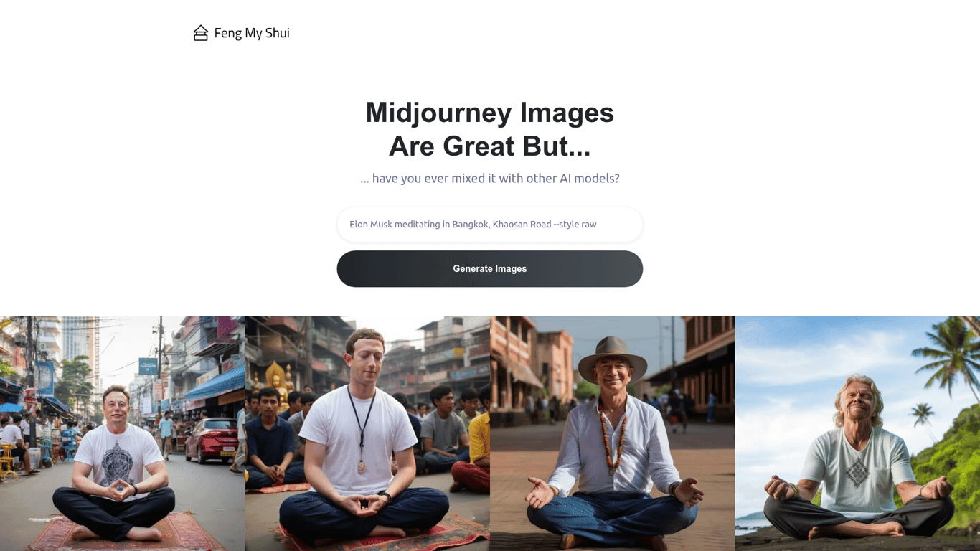Open the beach image with palm trees
The image size is (980, 551).
pyautogui.click(x=857, y=433)
